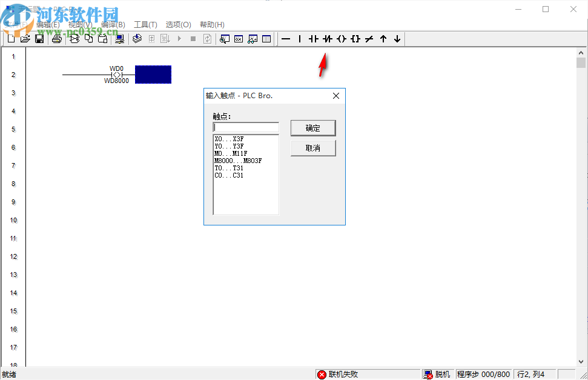Select the WD0 contact on rung 2

point(117,75)
